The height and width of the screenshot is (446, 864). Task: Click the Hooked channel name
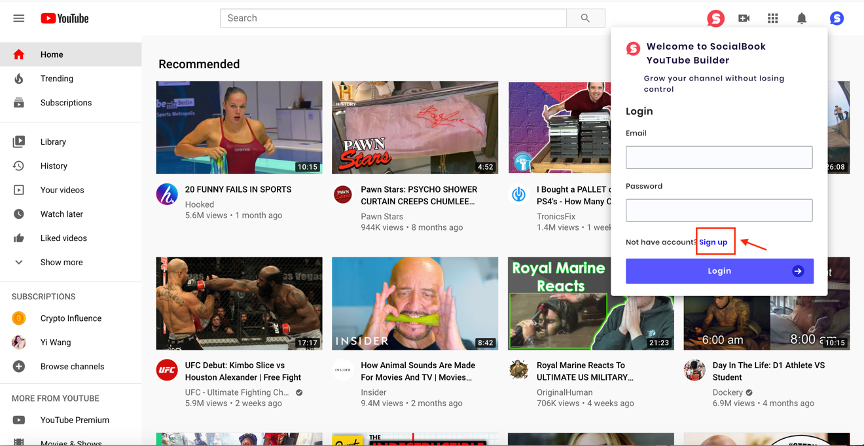(x=199, y=205)
